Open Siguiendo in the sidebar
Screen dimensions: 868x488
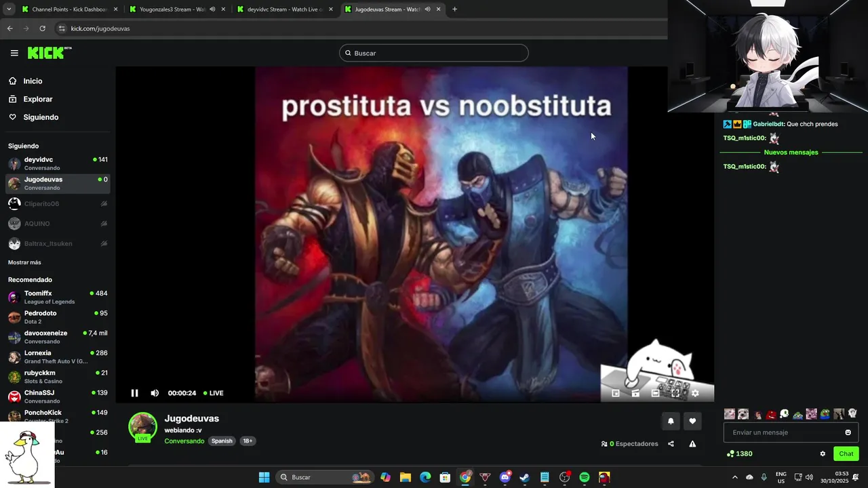pos(33,117)
